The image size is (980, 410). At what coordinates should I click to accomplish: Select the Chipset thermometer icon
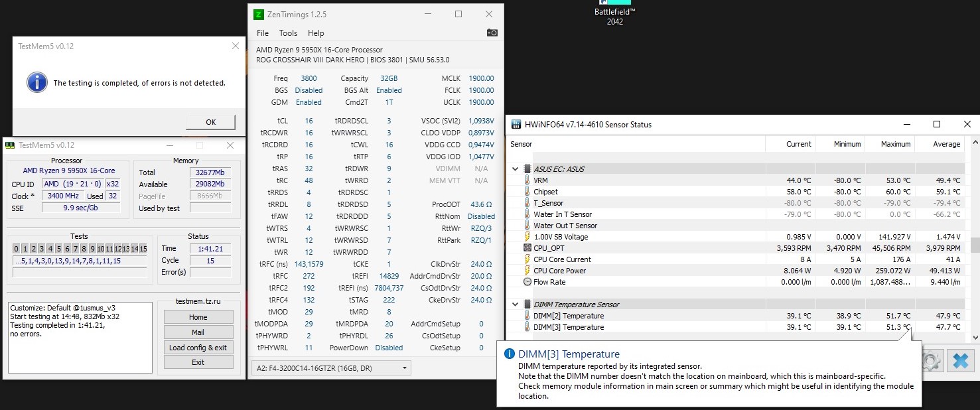click(527, 192)
